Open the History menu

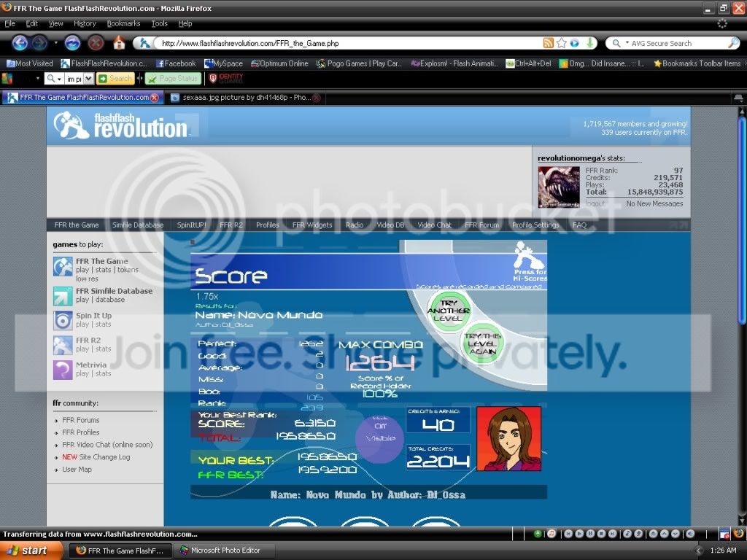[85, 23]
